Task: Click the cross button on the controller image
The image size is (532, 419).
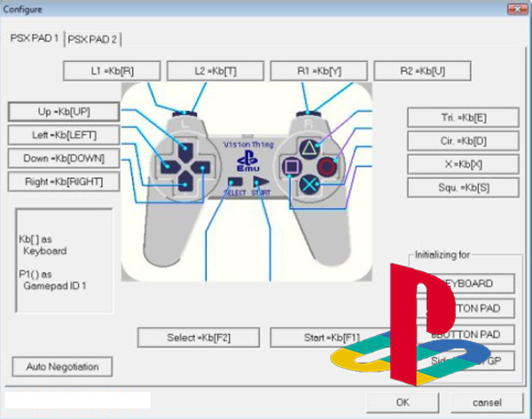Action: 308,183
